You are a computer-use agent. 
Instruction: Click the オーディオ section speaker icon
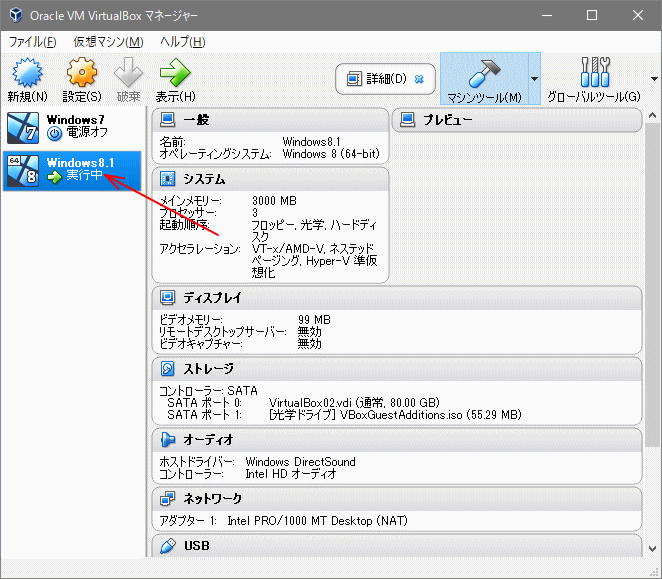coord(168,440)
